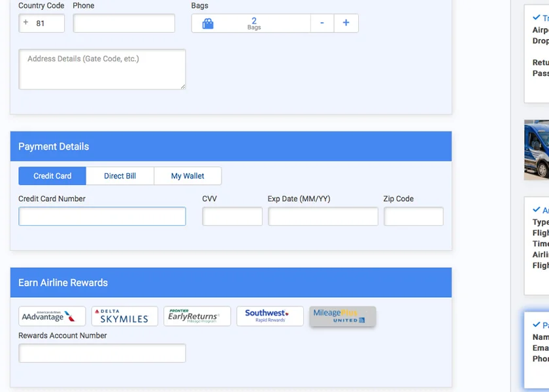Click the Earn Airline Rewards header
Viewport: 549px width, 392px height.
point(231,282)
